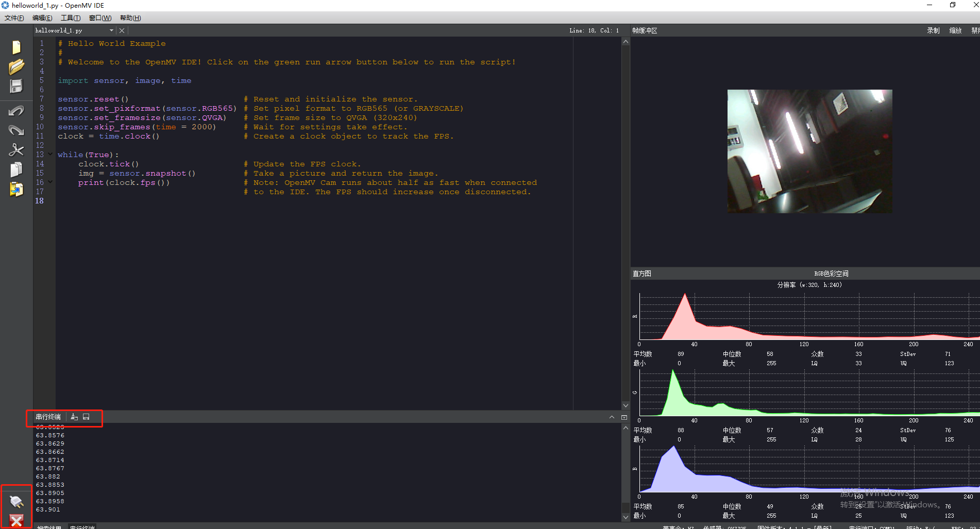This screenshot has height=529, width=980.
Task: Open the 编辑(E) menu
Action: [x=42, y=18]
